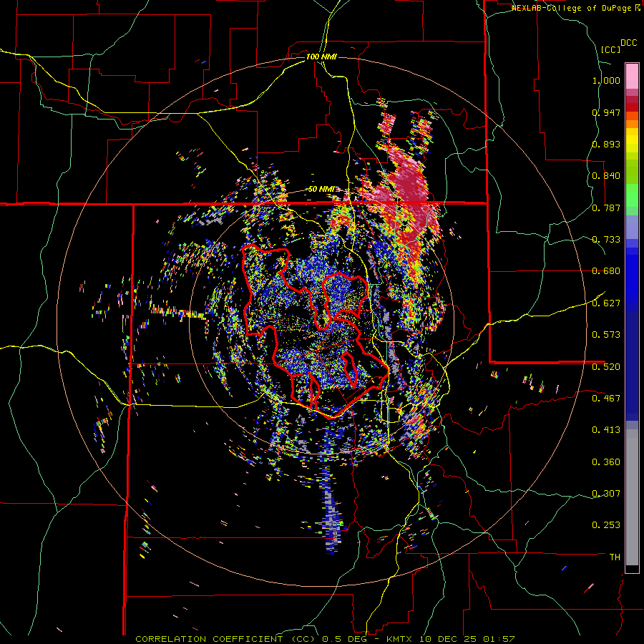The height and width of the screenshot is (644, 644).
Task: Click the 'KMTX 10 DEC 25 01:57' timestamp
Action: pos(451,639)
